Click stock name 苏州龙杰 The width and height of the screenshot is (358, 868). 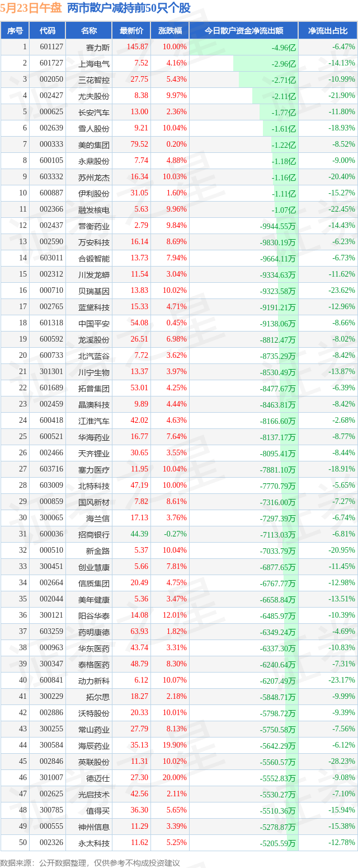pyautogui.click(x=95, y=177)
